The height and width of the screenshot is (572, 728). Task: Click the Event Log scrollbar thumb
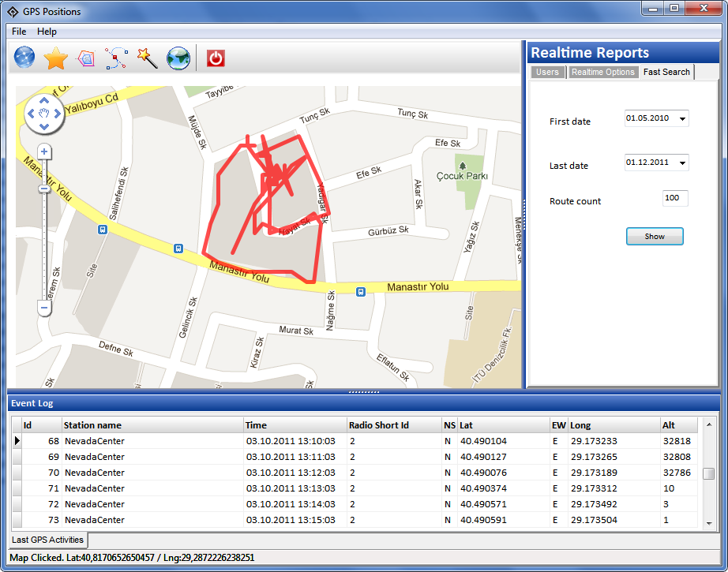pyautogui.click(x=709, y=473)
